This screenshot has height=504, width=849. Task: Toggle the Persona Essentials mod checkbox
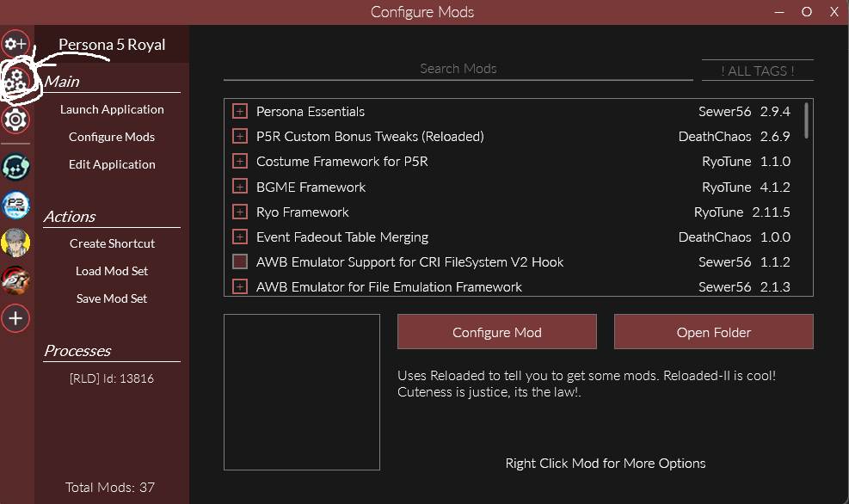240,111
